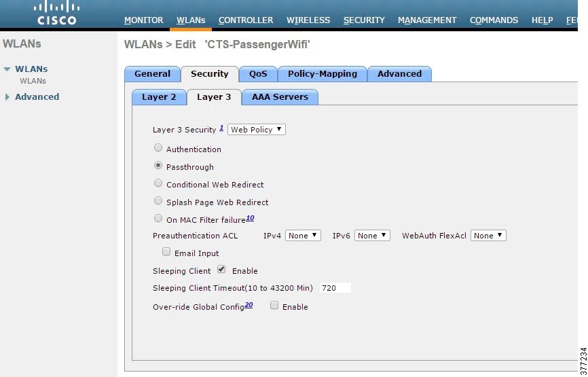Open the Layer 2 sub-tab
This screenshot has height=377, width=588.
click(x=159, y=97)
